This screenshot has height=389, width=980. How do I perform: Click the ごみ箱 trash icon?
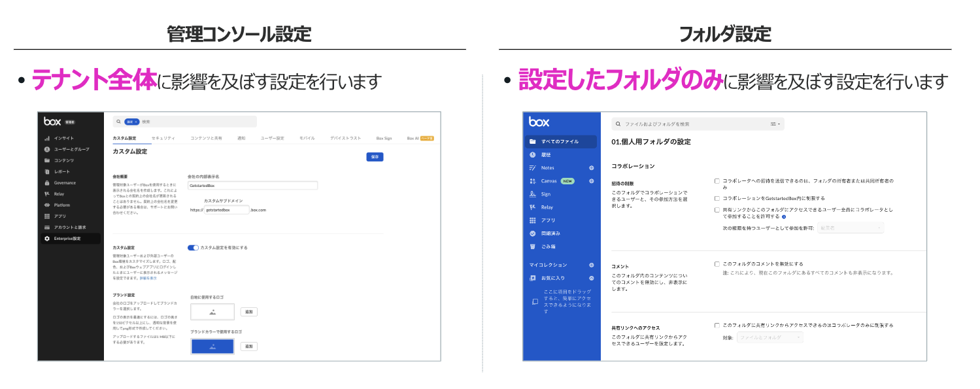pos(533,246)
